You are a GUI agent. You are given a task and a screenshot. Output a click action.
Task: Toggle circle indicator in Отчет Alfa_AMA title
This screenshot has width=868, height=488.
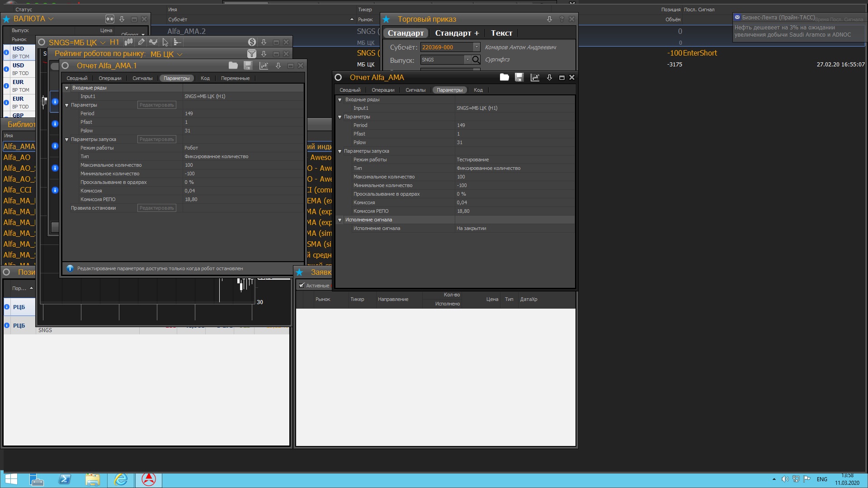(x=338, y=77)
